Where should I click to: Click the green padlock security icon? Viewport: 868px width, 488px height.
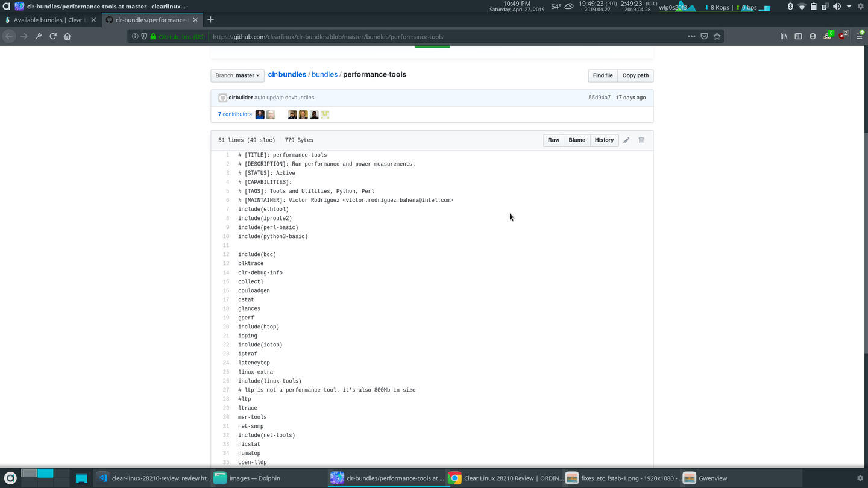[153, 36]
